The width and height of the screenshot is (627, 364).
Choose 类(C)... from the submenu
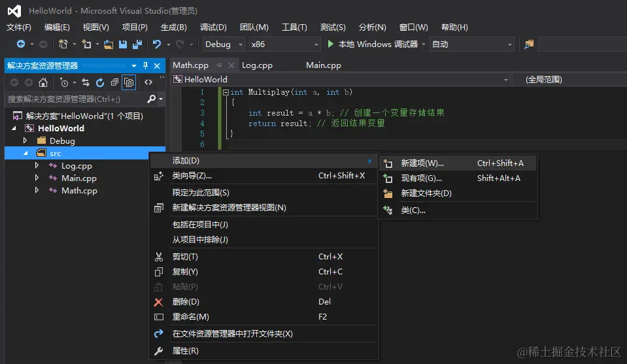(x=458, y=210)
